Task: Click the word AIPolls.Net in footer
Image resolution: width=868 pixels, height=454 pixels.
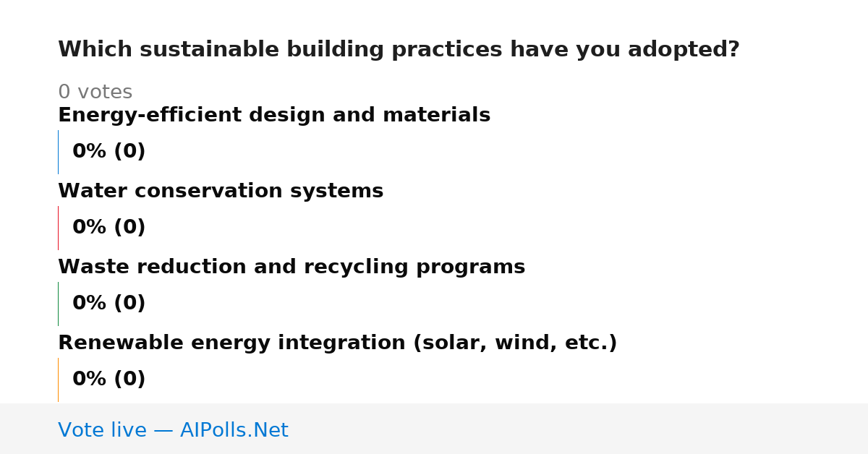Action: (x=234, y=430)
